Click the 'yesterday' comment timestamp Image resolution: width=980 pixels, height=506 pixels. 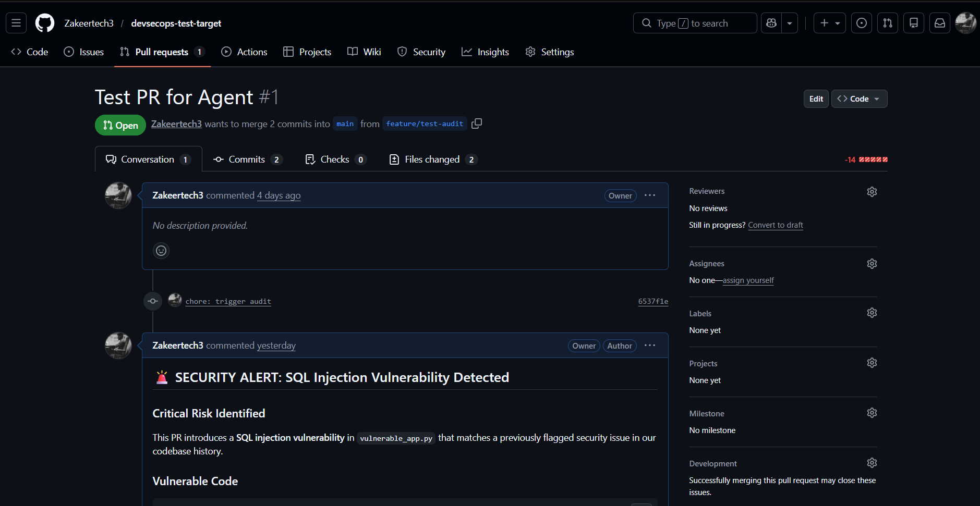click(276, 345)
